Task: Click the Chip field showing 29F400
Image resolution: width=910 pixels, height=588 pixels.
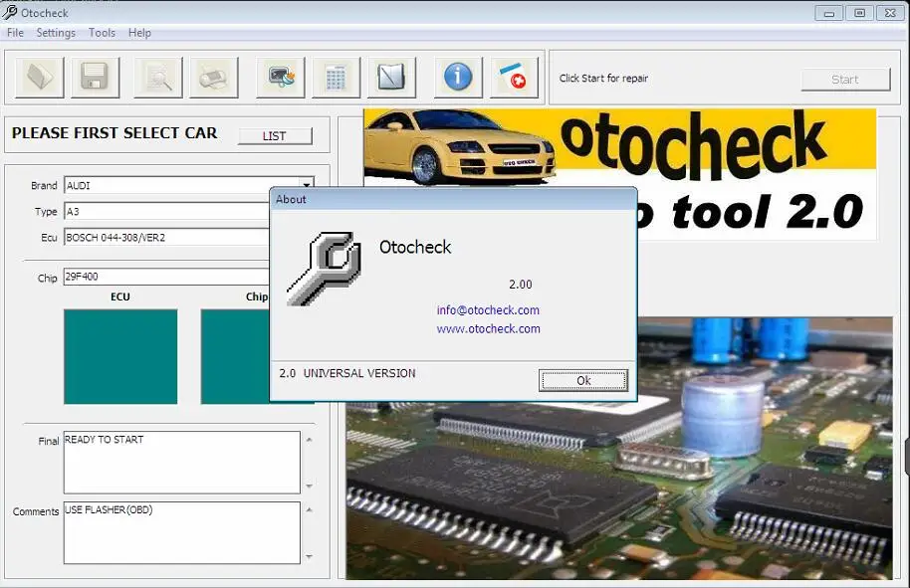Action: 166,277
